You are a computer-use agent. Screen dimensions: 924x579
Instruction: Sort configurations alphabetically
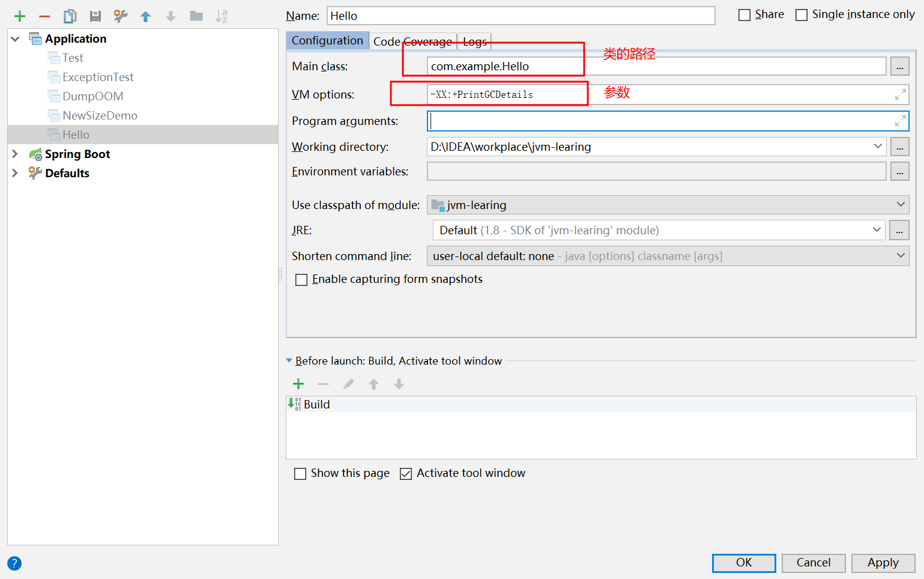point(222,16)
